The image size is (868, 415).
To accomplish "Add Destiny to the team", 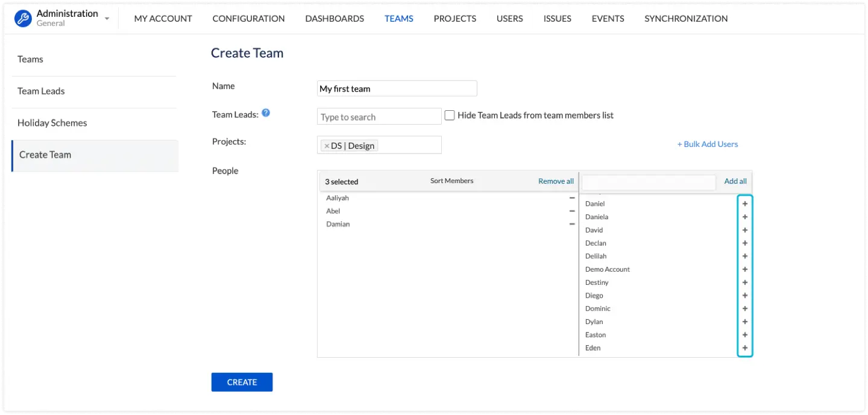I will point(745,282).
